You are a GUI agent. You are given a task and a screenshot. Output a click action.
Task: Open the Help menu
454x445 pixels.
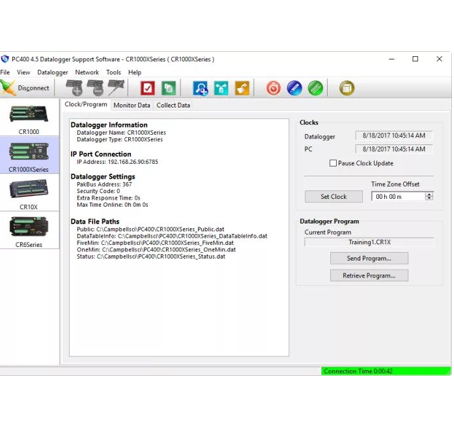135,72
